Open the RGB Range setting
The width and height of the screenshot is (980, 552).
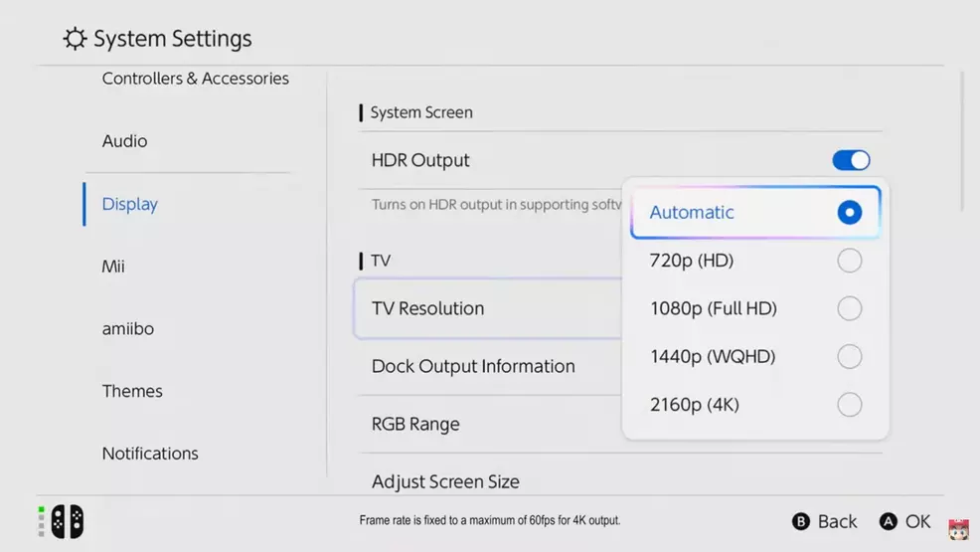tap(415, 424)
